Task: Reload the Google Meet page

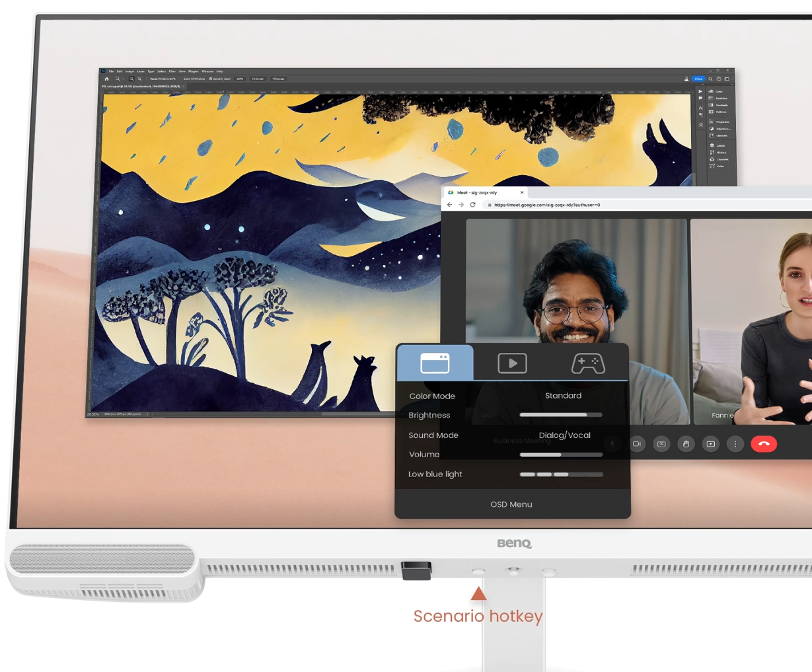Action: (472, 205)
